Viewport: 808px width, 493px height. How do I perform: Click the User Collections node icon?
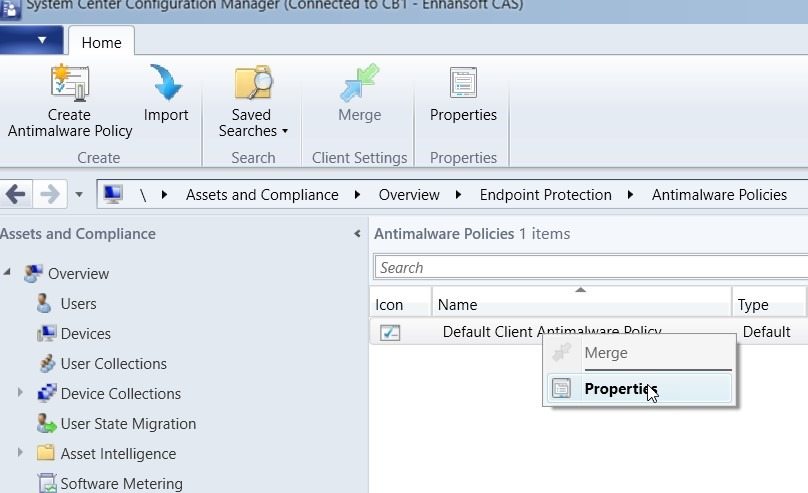pos(47,363)
